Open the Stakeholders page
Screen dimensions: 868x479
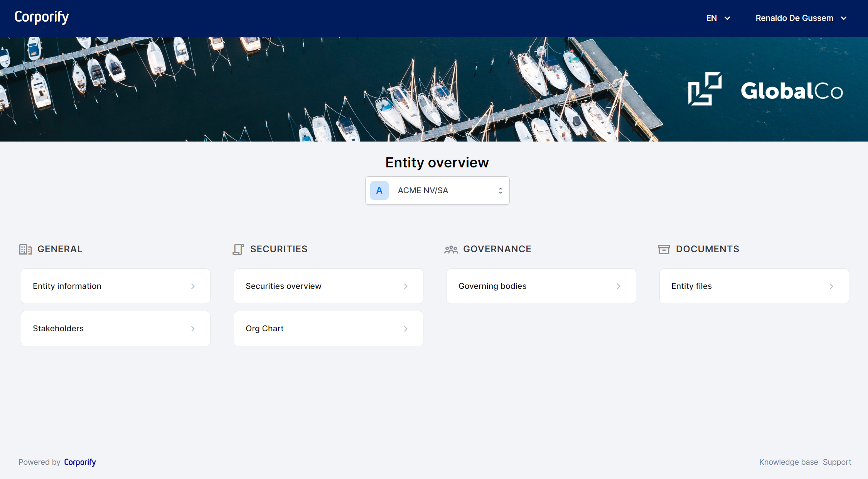click(115, 328)
